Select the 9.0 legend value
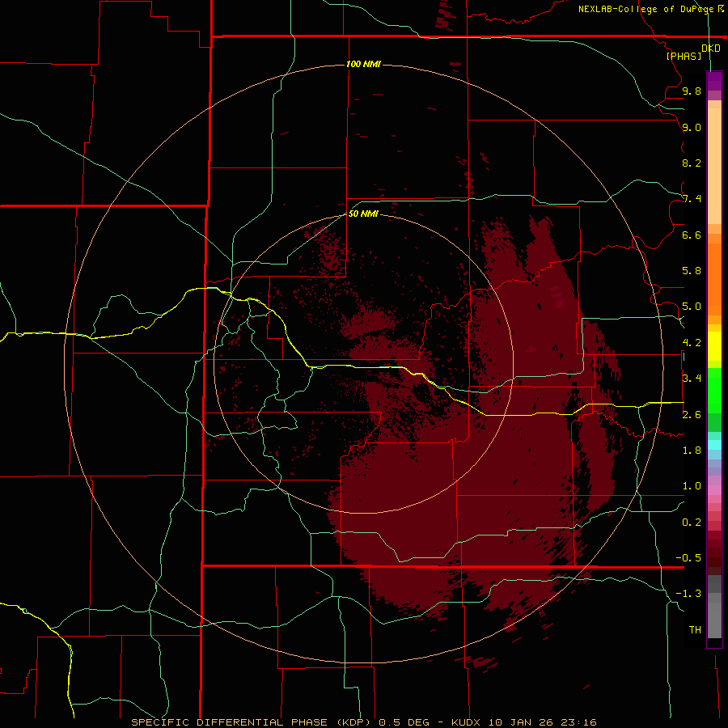The height and width of the screenshot is (728, 728). point(692,127)
